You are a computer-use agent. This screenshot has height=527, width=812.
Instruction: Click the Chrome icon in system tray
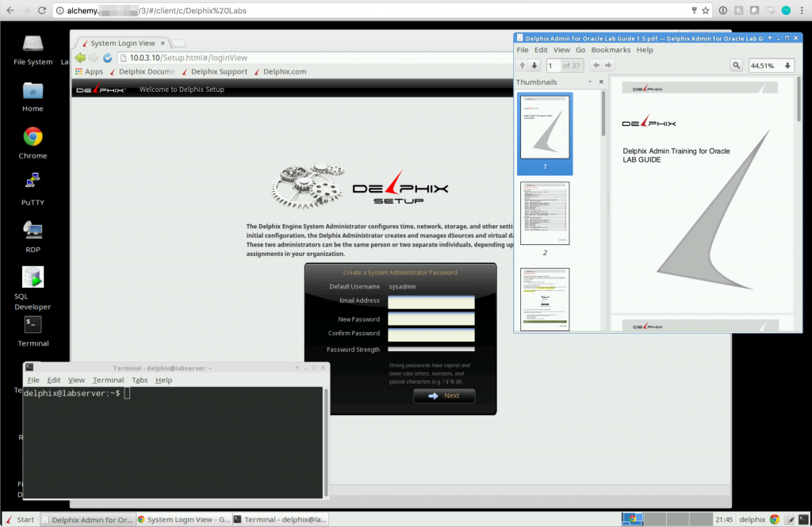pyautogui.click(x=775, y=519)
